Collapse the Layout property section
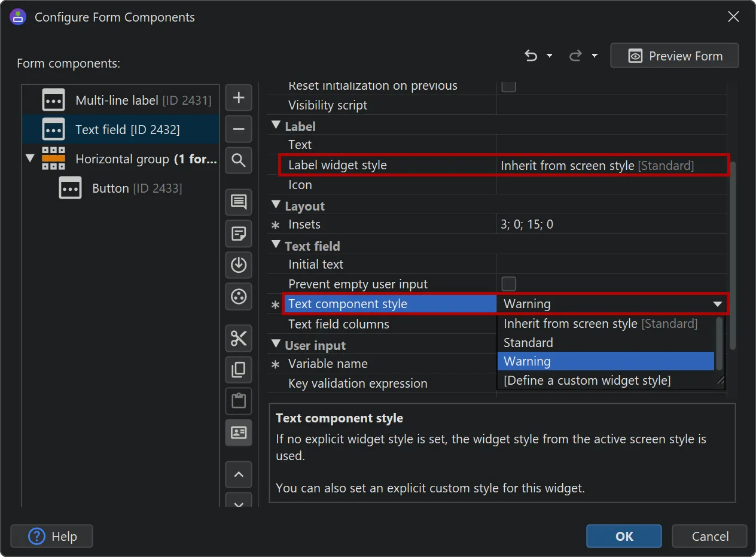Screen dimensions: 756x557 276,205
